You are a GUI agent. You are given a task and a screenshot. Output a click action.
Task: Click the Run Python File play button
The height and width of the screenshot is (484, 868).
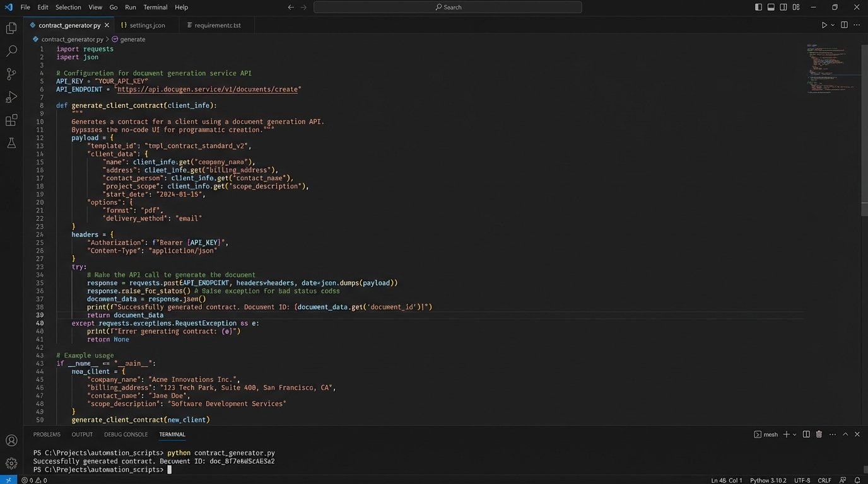(824, 25)
